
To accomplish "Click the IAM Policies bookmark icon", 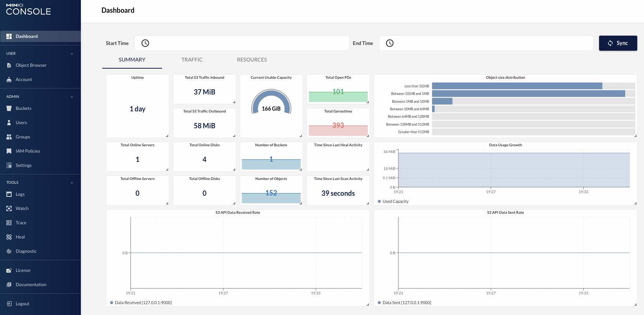I will (9, 151).
